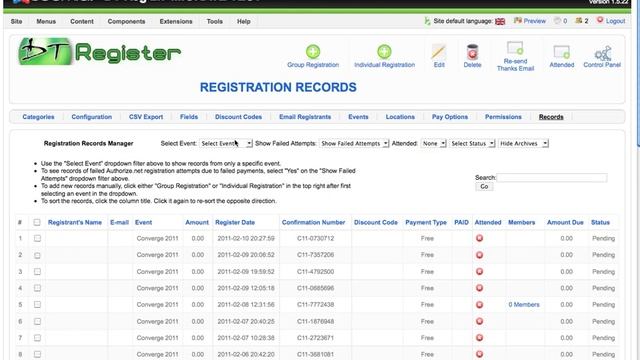Image resolution: width=640 pixels, height=360 pixels.
Task: Toggle attended icon for C11-7772438 row
Action: [480, 304]
